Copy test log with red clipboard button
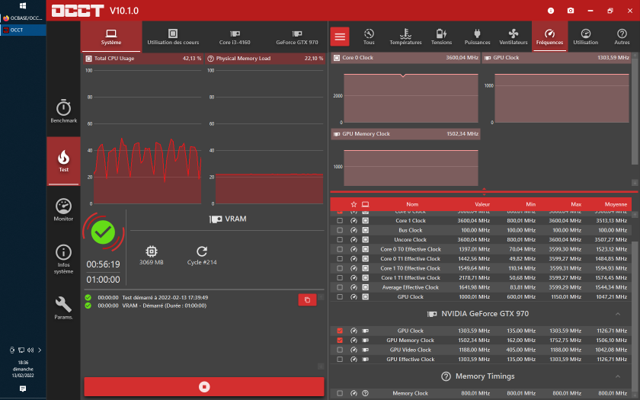Viewport: 640px width, 400px height. pyautogui.click(x=307, y=300)
